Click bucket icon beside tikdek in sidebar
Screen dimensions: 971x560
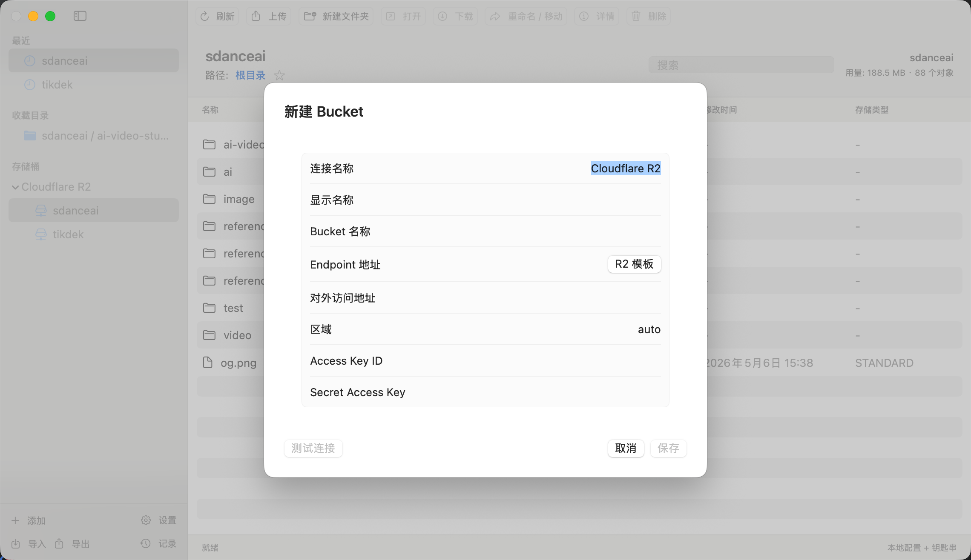tap(41, 234)
